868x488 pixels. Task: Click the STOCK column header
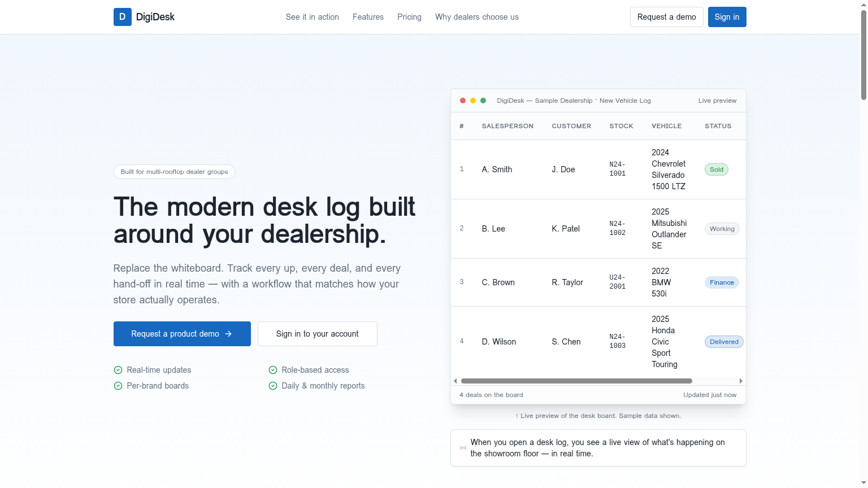click(621, 126)
